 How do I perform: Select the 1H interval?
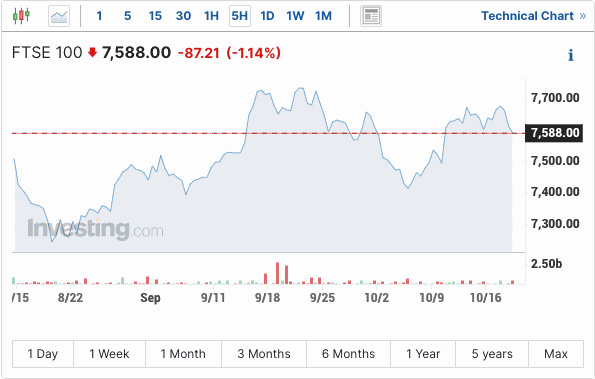click(x=211, y=16)
